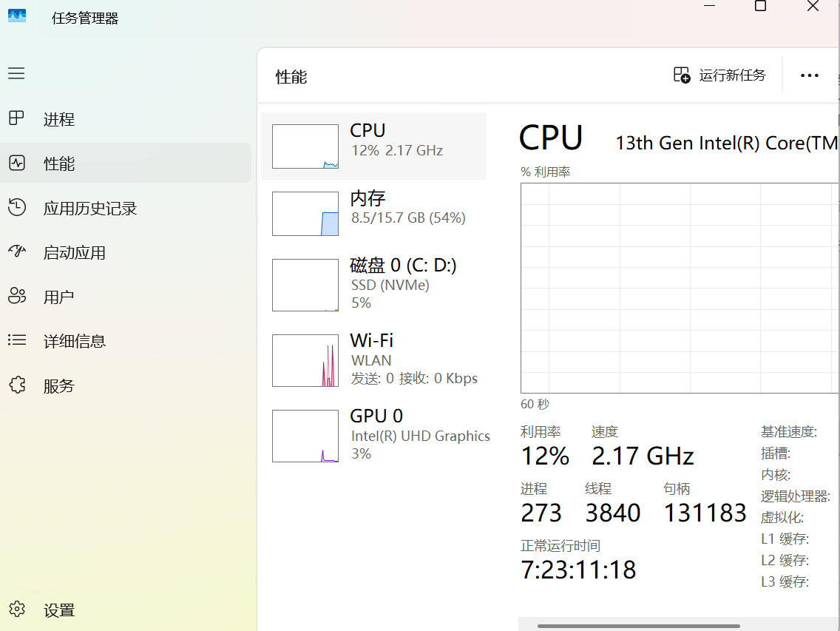Click the 逻辑处理器 label
840x631 pixels.
[x=796, y=496]
